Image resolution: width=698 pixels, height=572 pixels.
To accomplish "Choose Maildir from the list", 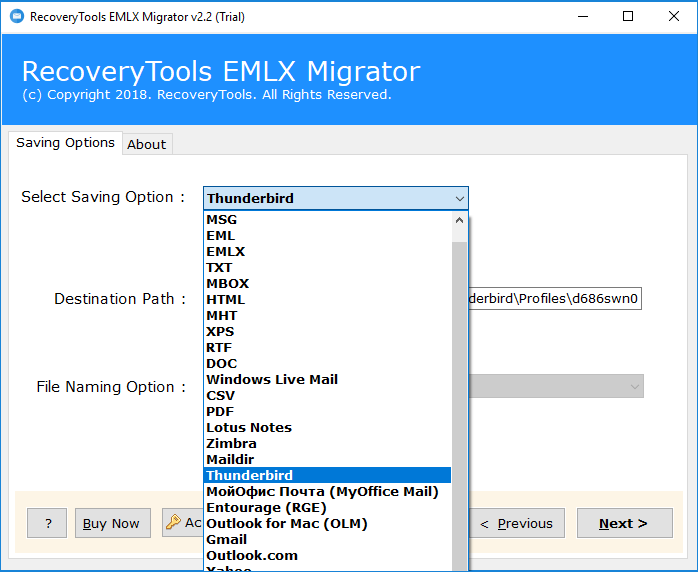I will tap(328, 460).
